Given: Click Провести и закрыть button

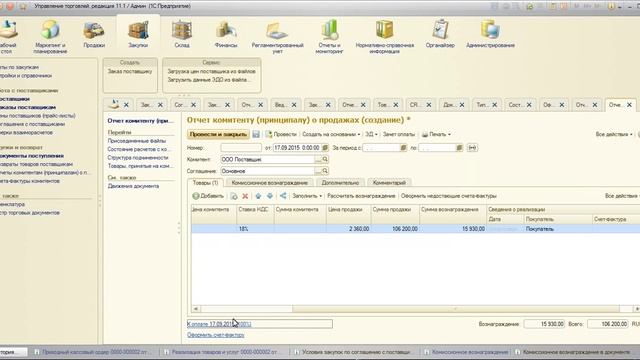Looking at the screenshot, I should (218, 134).
